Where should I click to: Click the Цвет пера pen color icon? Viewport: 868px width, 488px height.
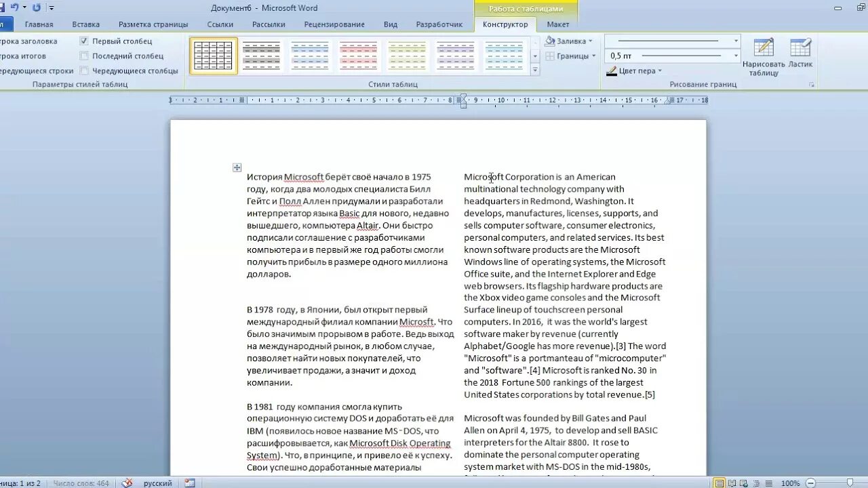coord(612,70)
